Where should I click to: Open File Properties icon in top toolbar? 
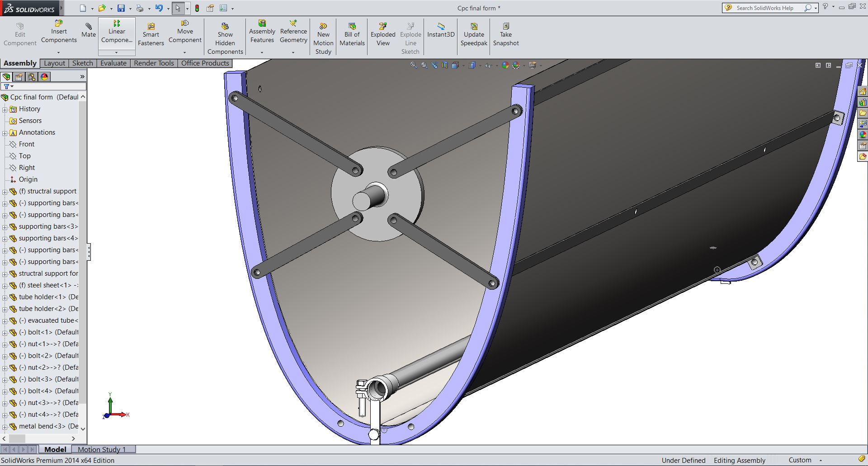pyautogui.click(x=210, y=8)
